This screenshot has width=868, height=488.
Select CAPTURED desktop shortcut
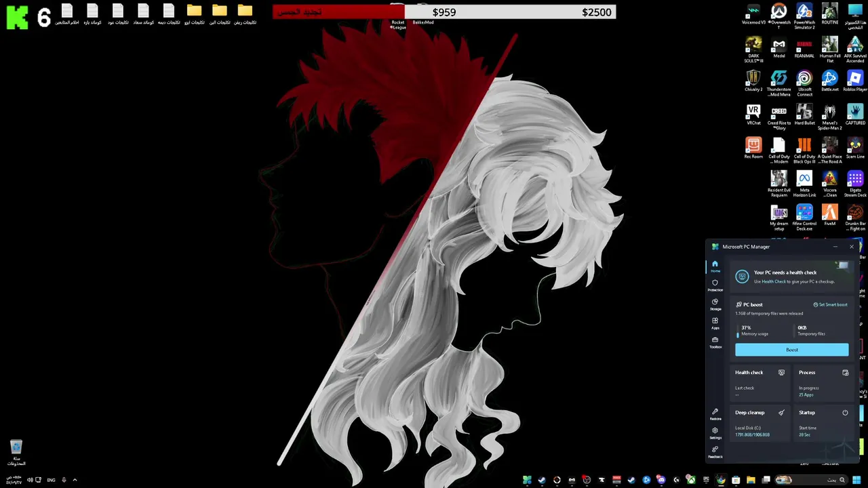click(855, 115)
